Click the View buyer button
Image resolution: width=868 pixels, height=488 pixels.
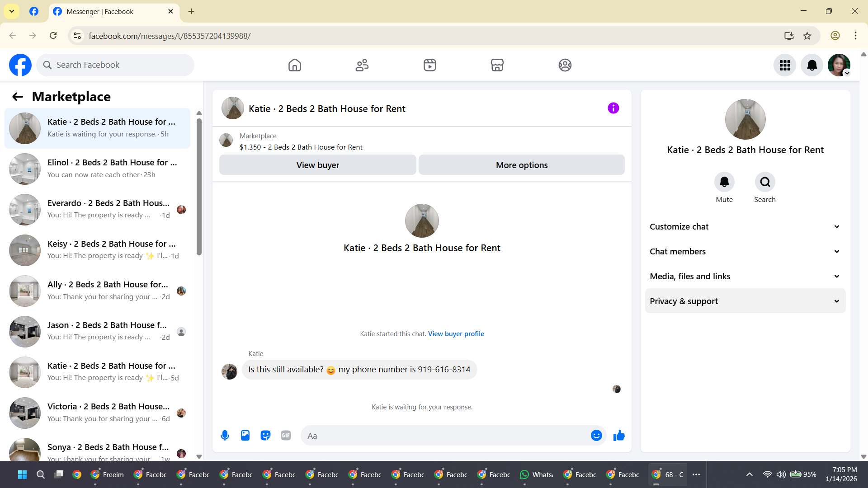pos(317,165)
